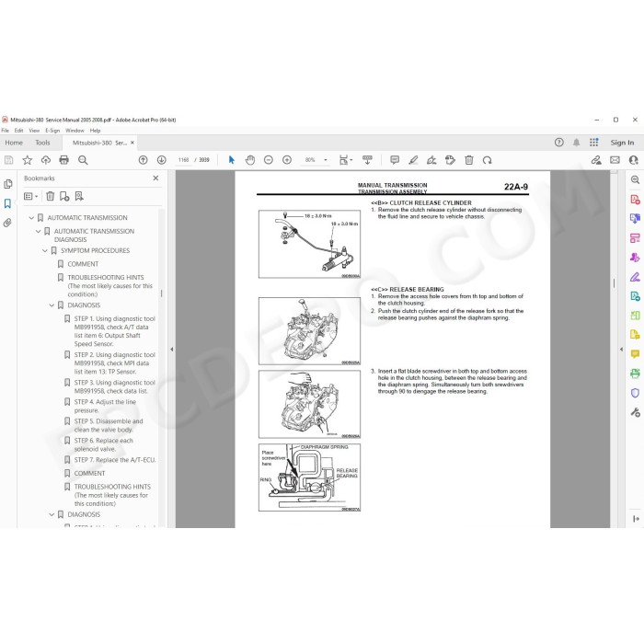Image resolution: width=644 pixels, height=644 pixels.
Task: Open the apps grid icon
Action: 594,143
